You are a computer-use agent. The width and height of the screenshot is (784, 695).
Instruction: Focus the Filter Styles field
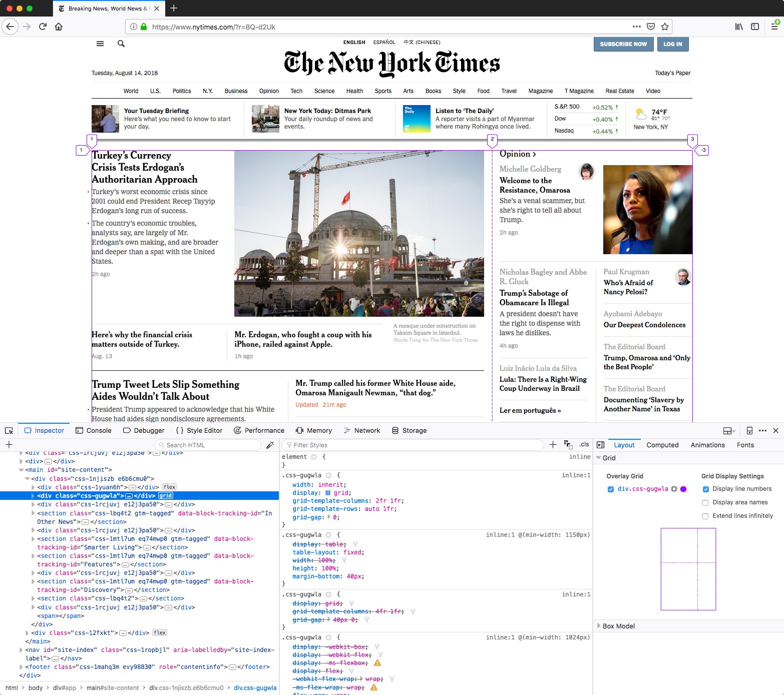tap(413, 445)
